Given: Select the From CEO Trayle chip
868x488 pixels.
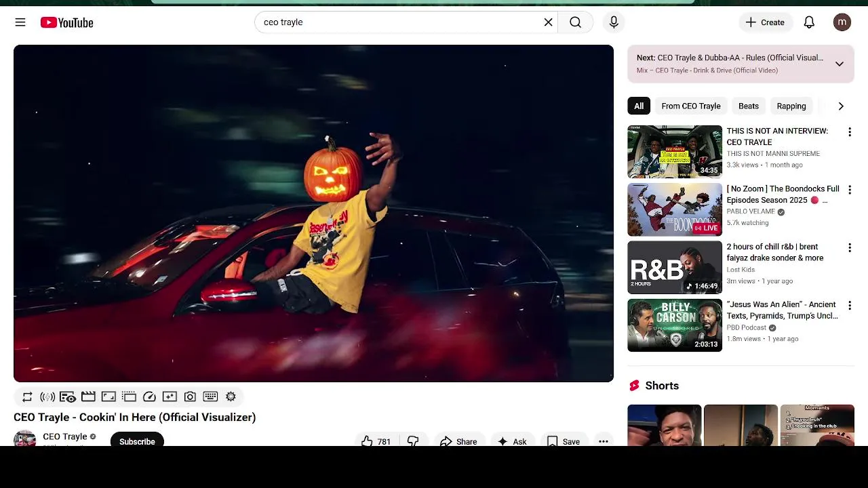Looking at the screenshot, I should point(691,106).
